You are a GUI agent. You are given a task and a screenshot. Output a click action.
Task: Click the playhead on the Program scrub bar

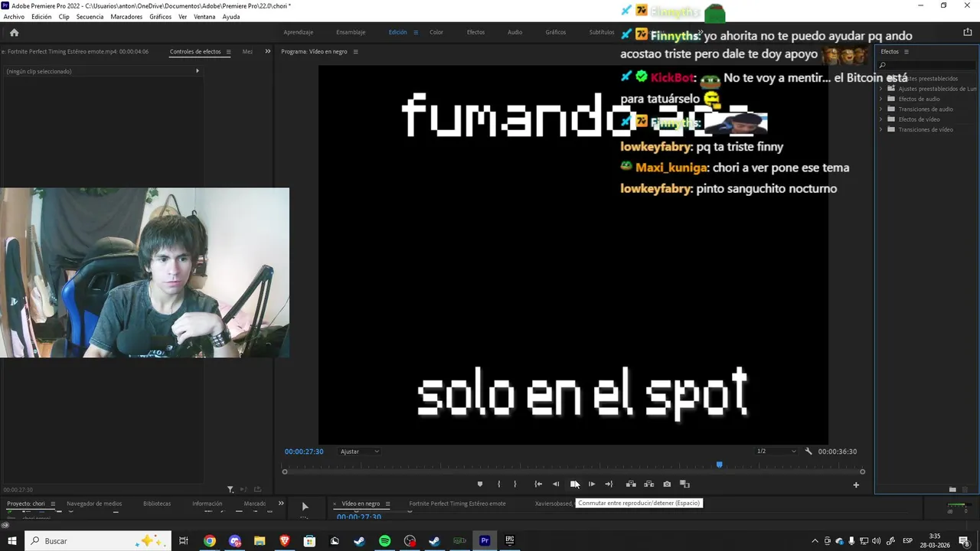point(719,465)
